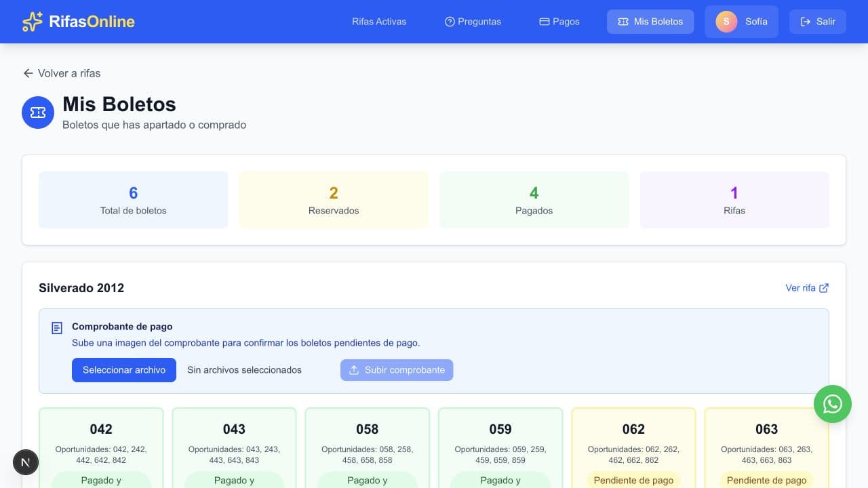This screenshot has height=488, width=868.
Task: Open the Pagos navigation item
Action: (559, 22)
